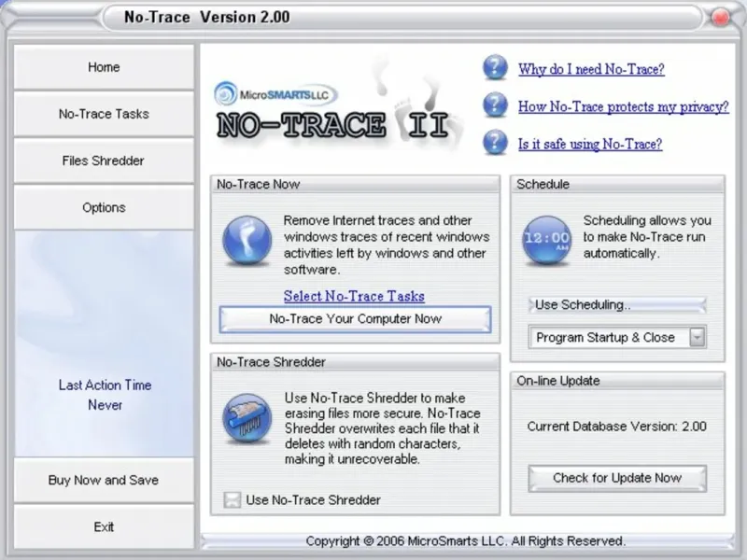Image resolution: width=747 pixels, height=560 pixels.
Task: Click the No-Trace Version 2.00 title bar
Action: click(x=402, y=18)
